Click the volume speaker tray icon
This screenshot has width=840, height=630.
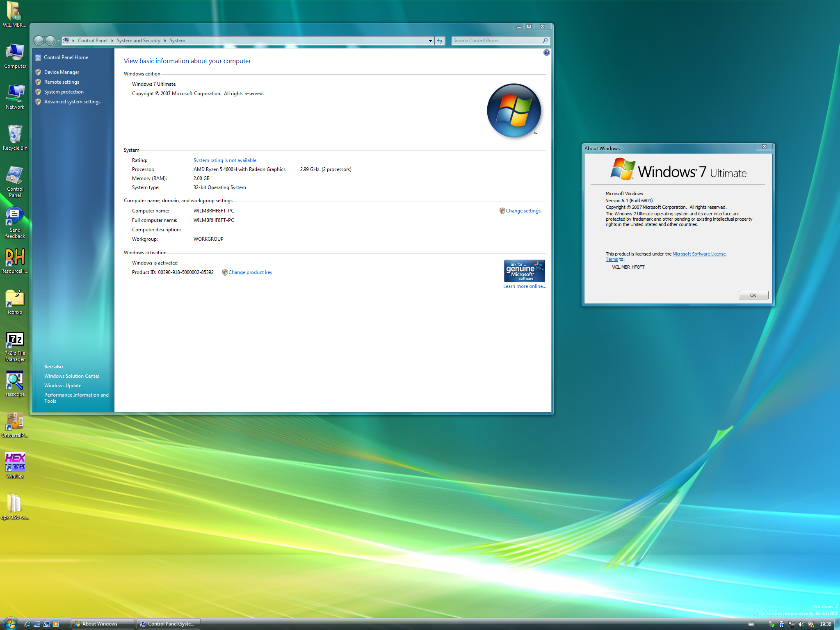(x=801, y=624)
